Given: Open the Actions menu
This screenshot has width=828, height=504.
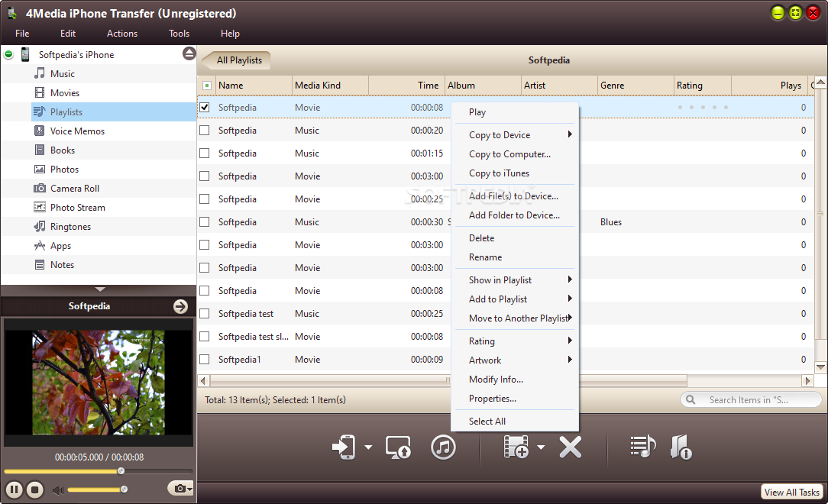Looking at the screenshot, I should tap(122, 34).
